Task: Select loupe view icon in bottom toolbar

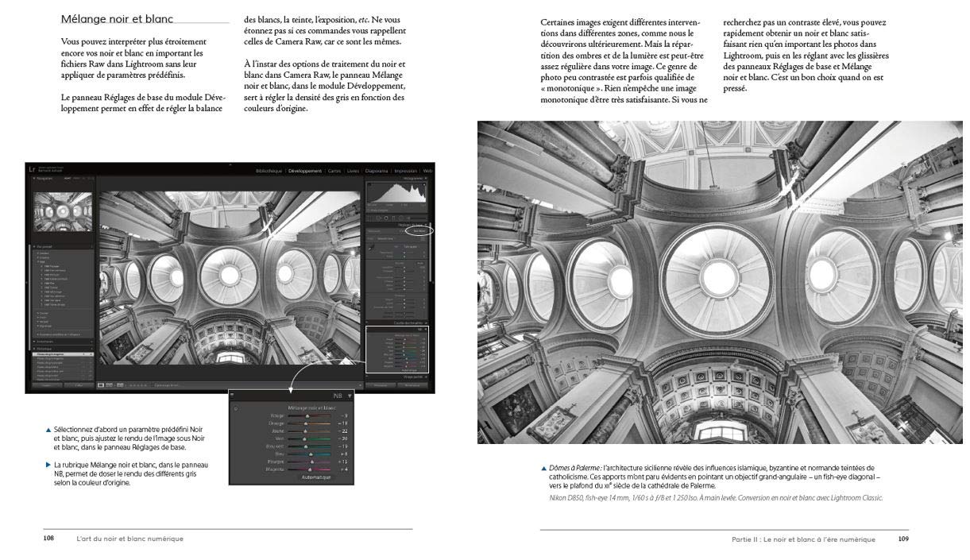Action: tap(101, 385)
